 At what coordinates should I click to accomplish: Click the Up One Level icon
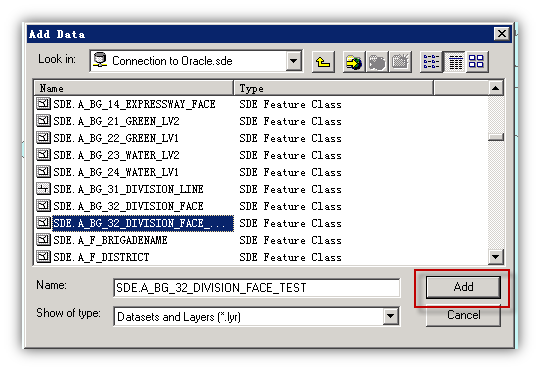coord(323,62)
